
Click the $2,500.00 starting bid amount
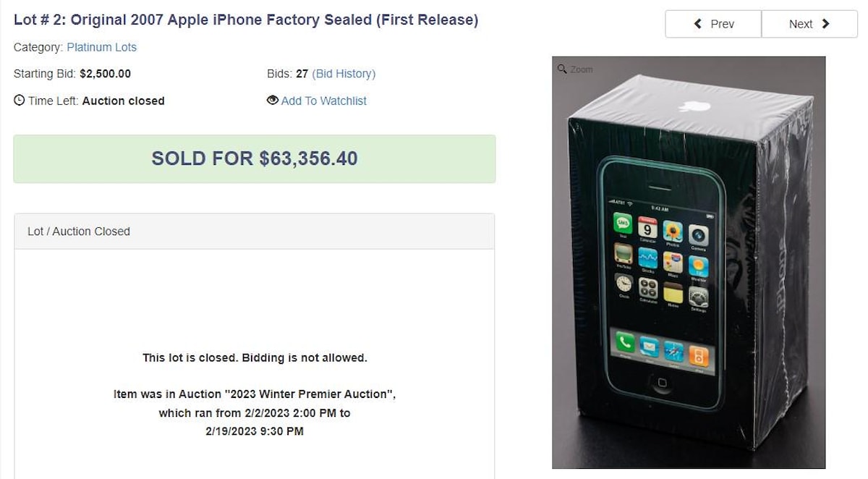coord(105,74)
